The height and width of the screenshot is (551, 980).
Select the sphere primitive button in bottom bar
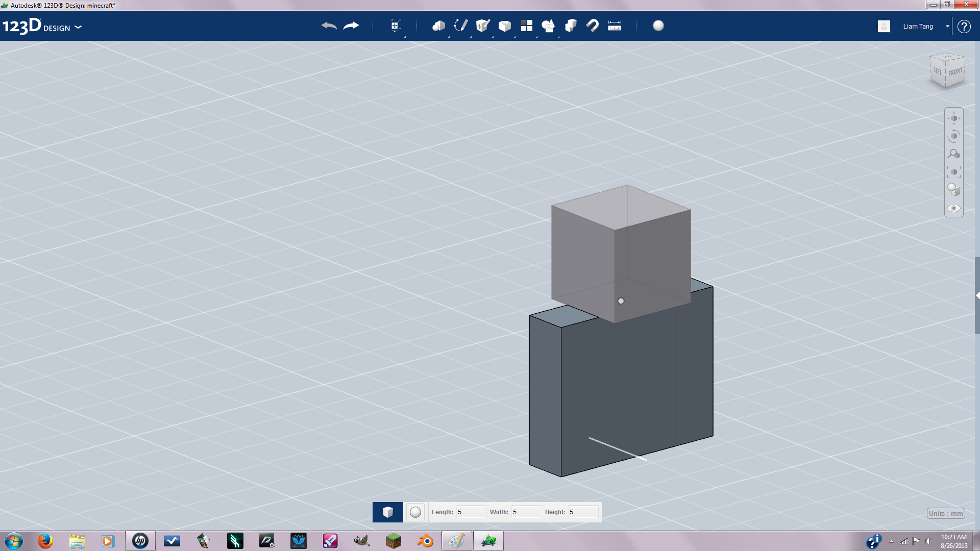click(415, 512)
